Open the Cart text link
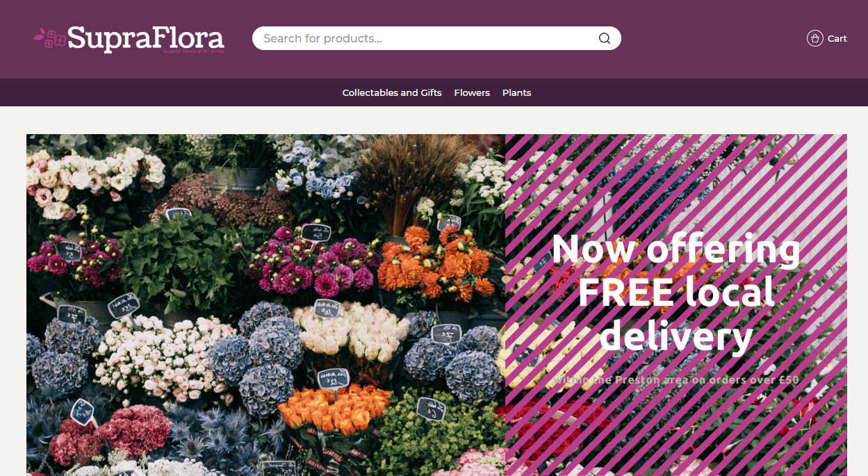 (x=837, y=39)
